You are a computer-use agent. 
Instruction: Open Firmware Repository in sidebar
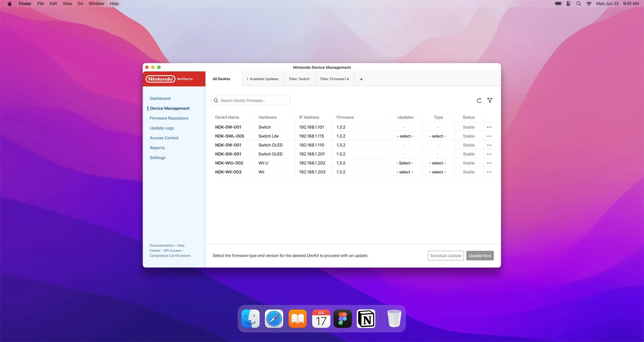169,118
